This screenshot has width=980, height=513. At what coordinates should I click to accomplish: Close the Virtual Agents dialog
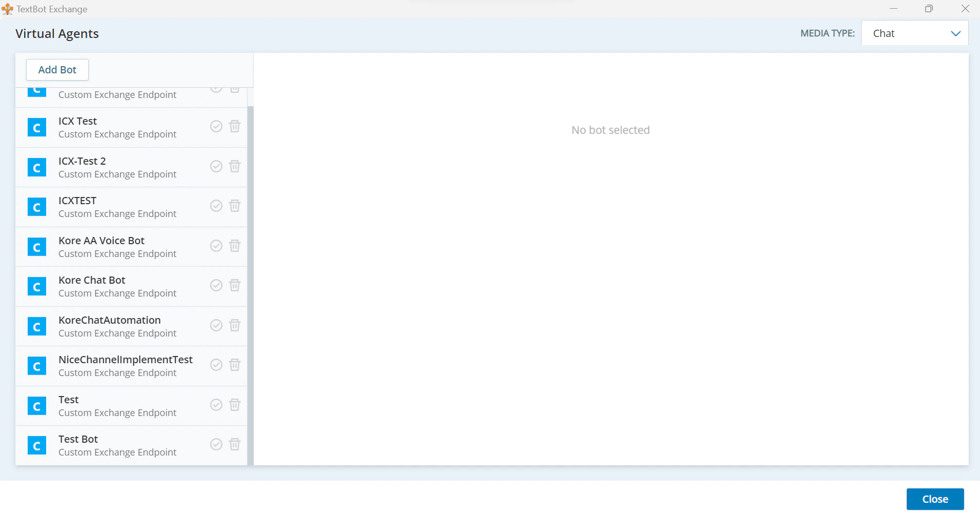click(934, 499)
